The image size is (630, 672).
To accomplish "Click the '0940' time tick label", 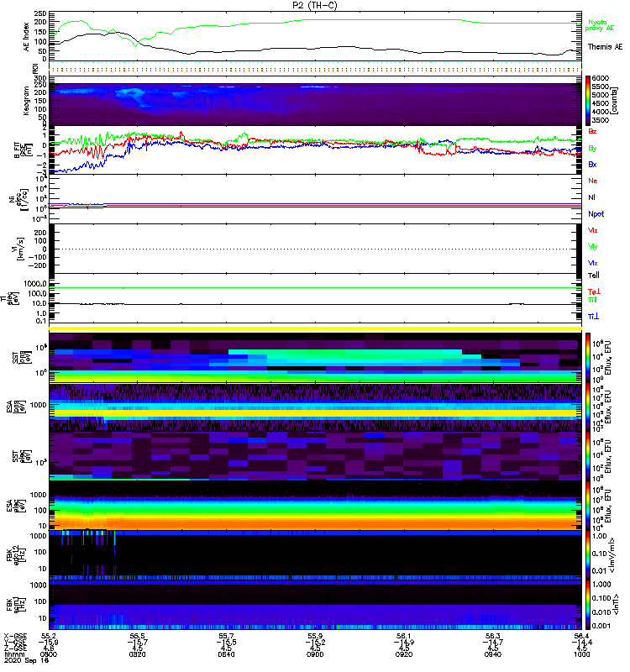I will pos(492,654).
